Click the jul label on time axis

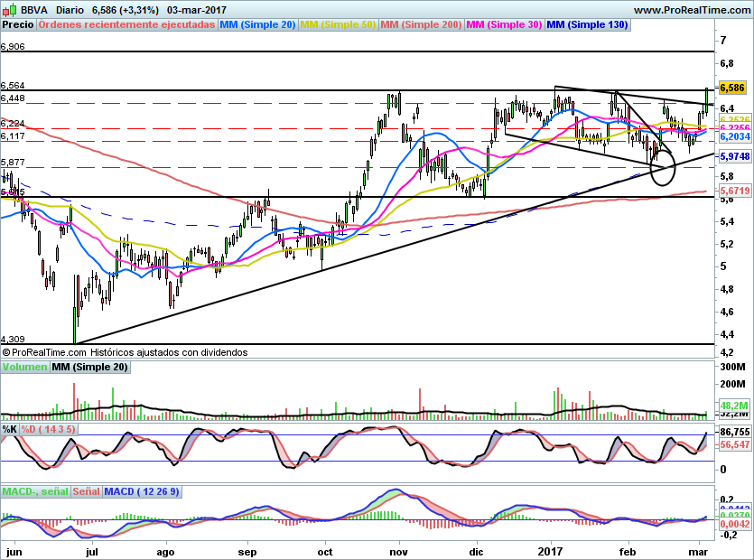point(92,551)
